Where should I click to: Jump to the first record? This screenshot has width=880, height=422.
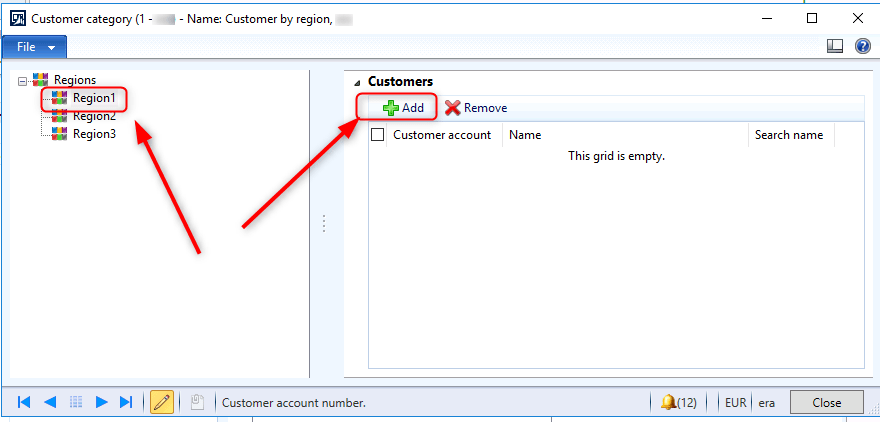(24, 402)
